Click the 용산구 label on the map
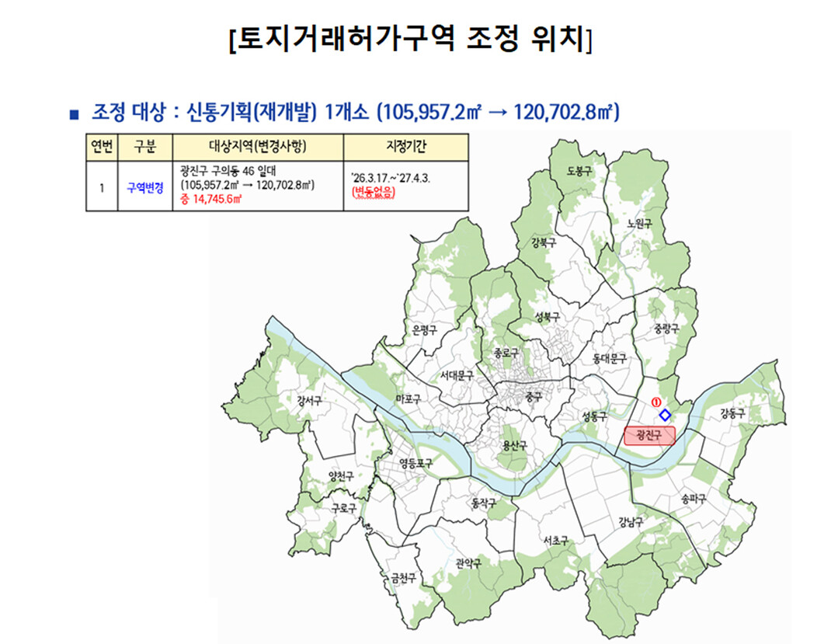838x644 pixels. [514, 445]
